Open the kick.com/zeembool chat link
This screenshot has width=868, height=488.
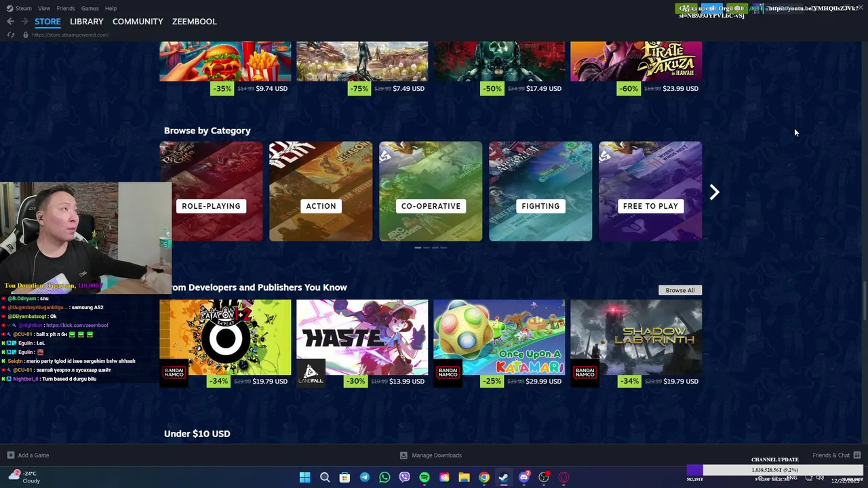point(77,325)
